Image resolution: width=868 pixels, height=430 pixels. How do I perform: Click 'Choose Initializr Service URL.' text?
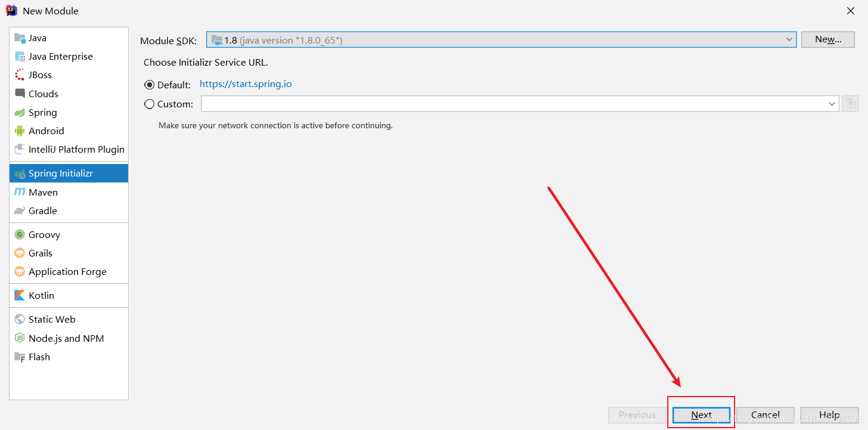[x=206, y=63]
